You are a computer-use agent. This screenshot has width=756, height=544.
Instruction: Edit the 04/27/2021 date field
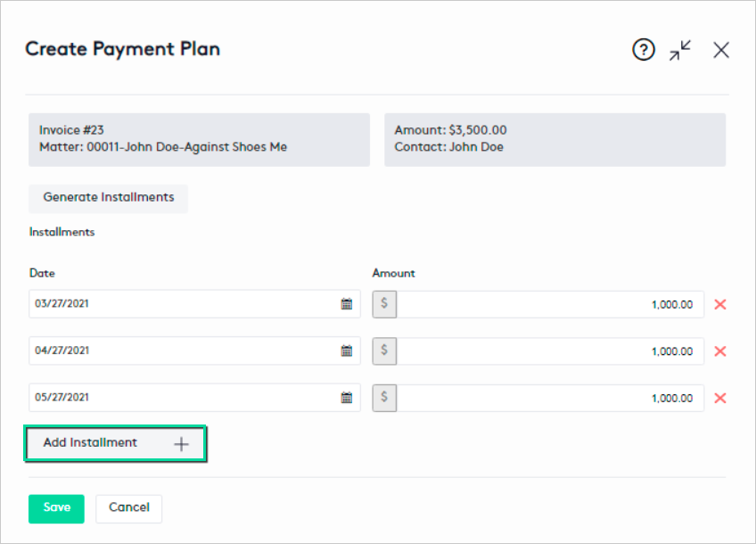click(178, 351)
